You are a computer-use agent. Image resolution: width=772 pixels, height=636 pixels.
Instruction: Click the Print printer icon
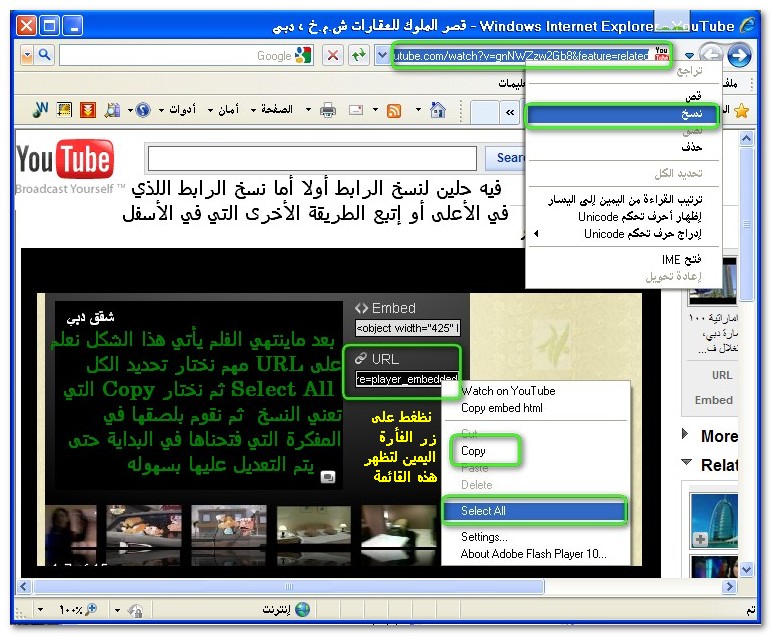[x=328, y=110]
